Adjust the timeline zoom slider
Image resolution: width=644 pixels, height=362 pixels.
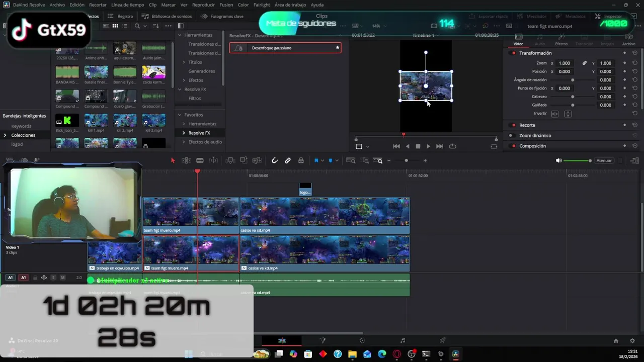pos(406,160)
